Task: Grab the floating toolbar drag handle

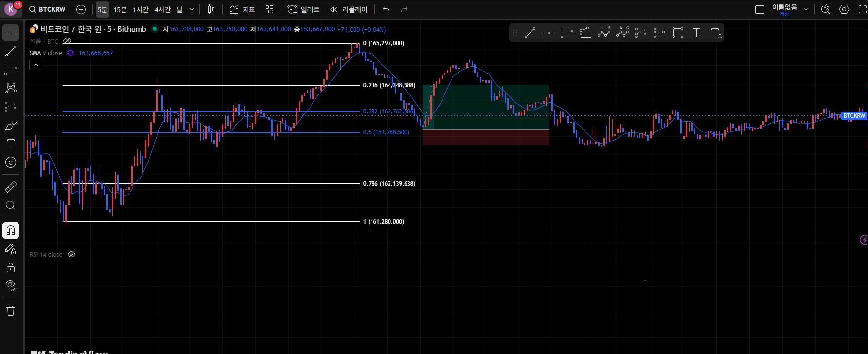Action: tap(515, 33)
